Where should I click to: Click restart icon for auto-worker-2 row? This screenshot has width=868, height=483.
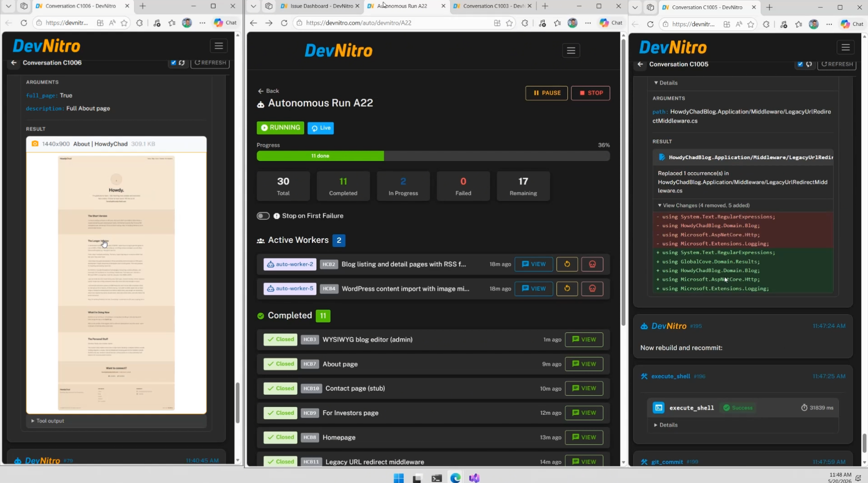[x=567, y=264]
